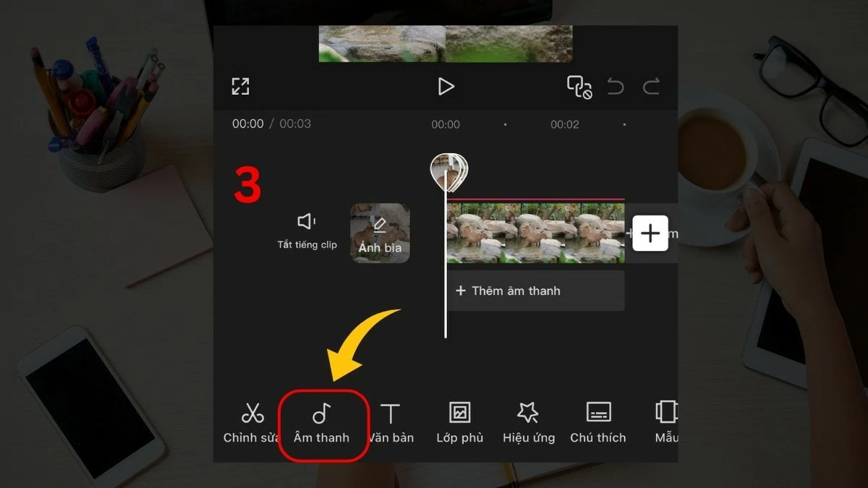
Task: Open the Mẫu template tool
Action: tap(665, 422)
